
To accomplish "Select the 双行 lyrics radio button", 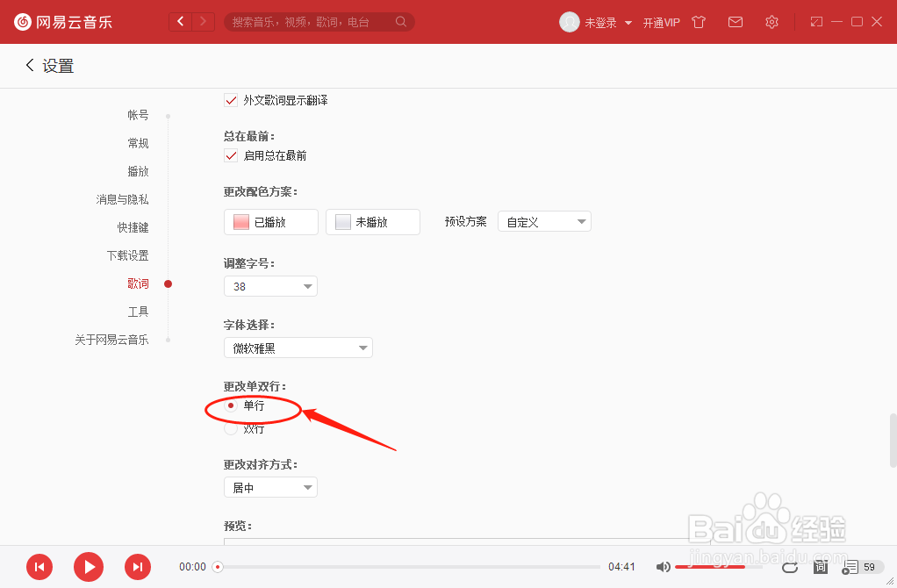I will [230, 428].
